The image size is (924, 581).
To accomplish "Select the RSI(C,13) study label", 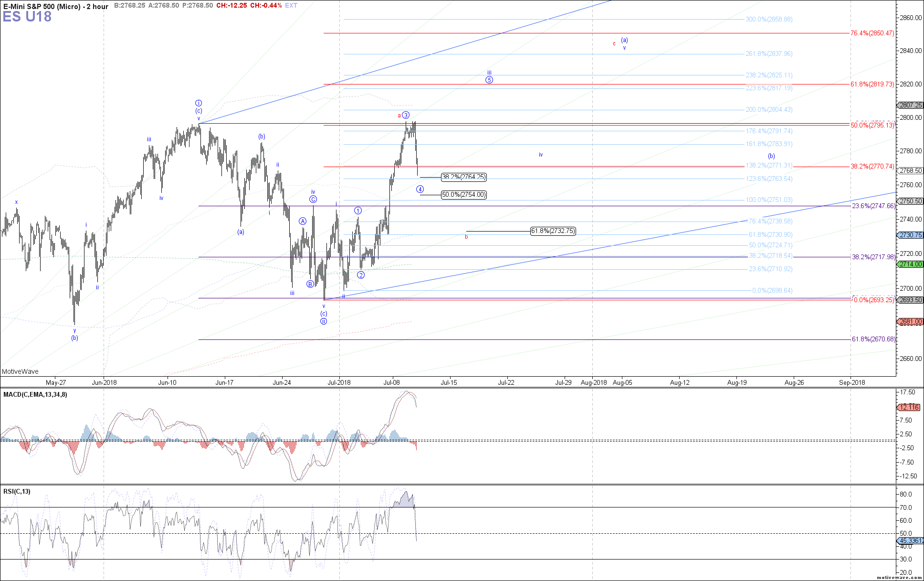I will click(x=17, y=492).
